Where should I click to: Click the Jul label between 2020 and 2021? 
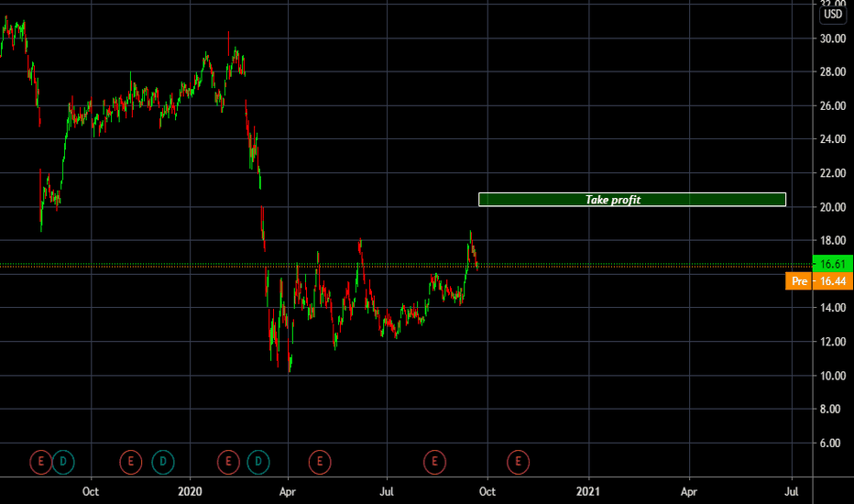(x=387, y=491)
